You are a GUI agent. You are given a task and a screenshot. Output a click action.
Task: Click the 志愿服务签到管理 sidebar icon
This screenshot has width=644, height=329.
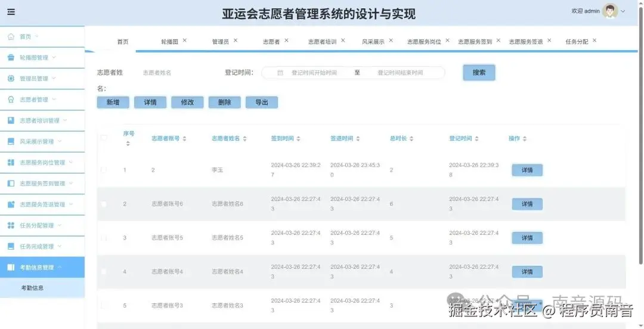tap(11, 183)
